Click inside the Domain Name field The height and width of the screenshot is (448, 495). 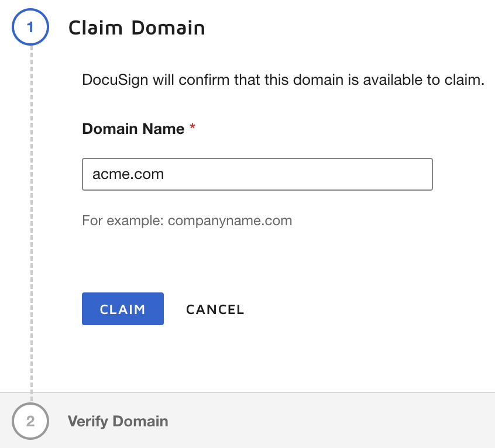257,174
